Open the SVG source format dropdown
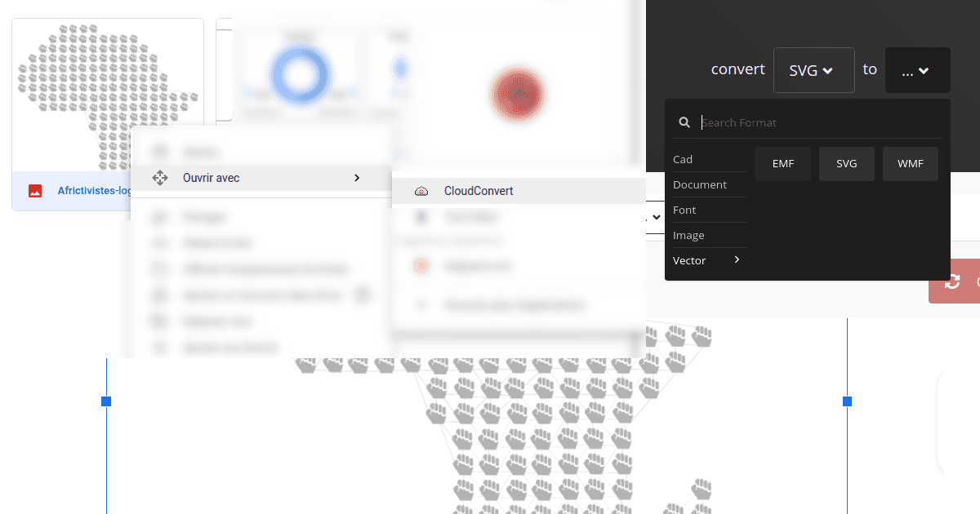 813,70
